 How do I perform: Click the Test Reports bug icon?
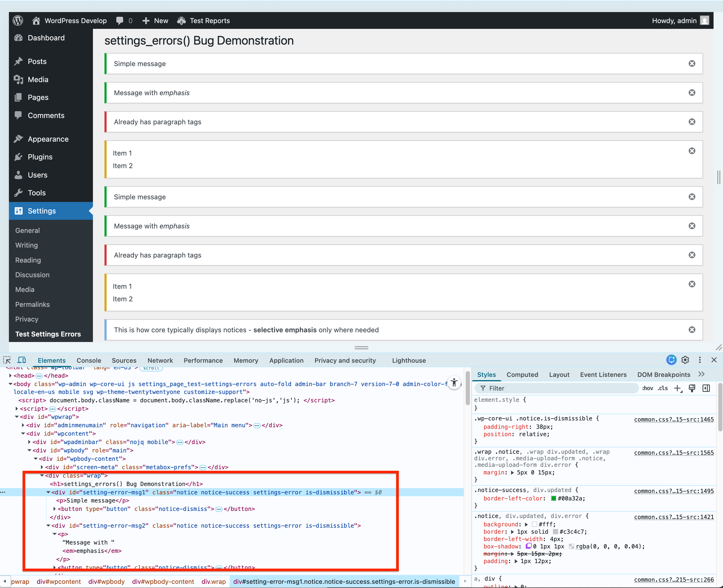[181, 21]
